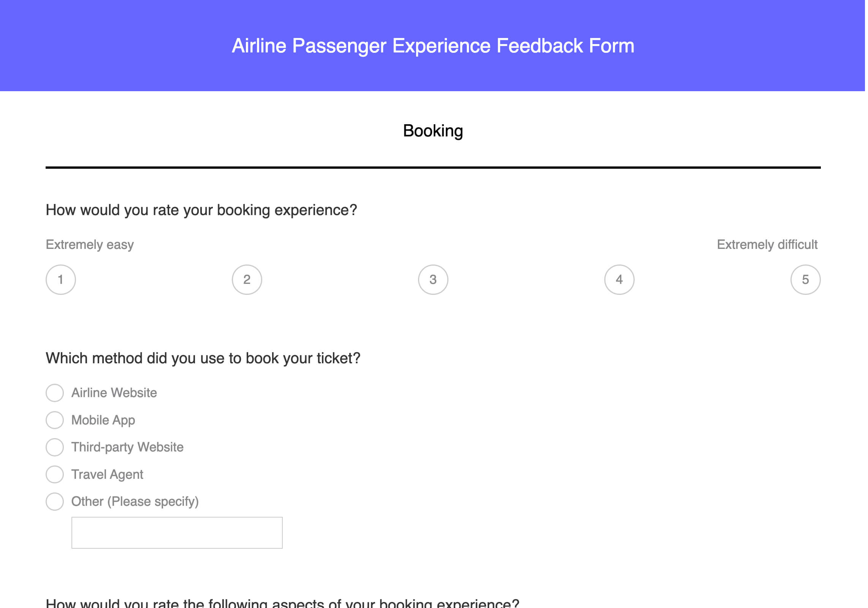Click the Extremely easy scale label
The width and height of the screenshot is (868, 608).
coord(89,245)
